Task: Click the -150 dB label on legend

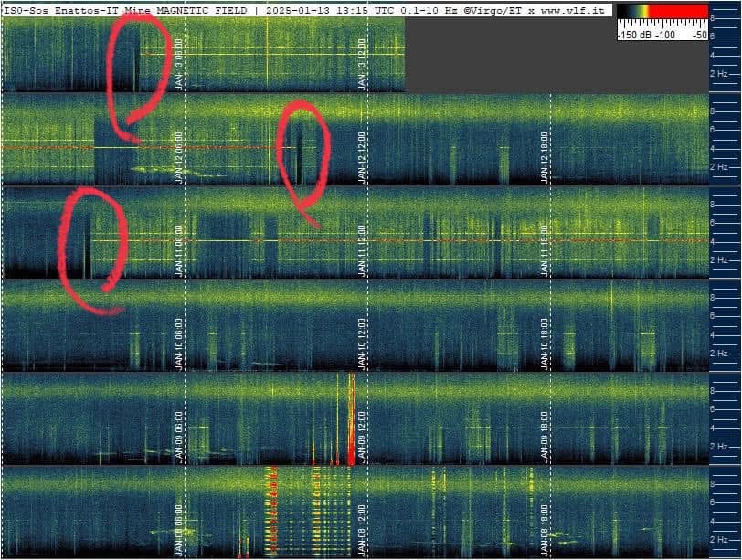Action: (632, 34)
